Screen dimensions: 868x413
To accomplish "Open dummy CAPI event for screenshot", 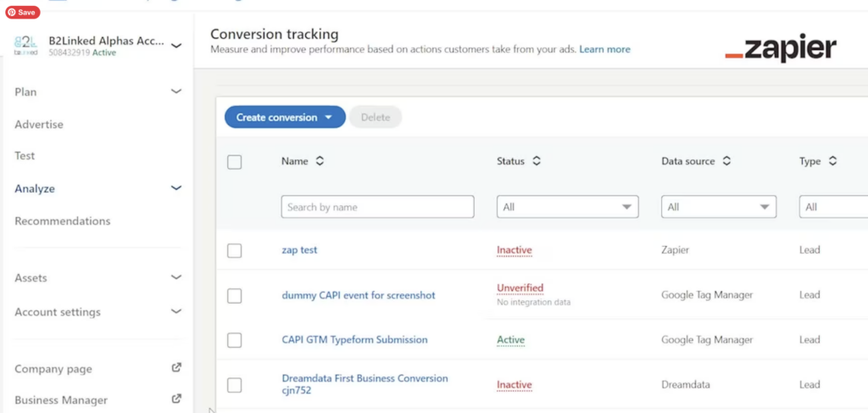I will pyautogui.click(x=359, y=295).
